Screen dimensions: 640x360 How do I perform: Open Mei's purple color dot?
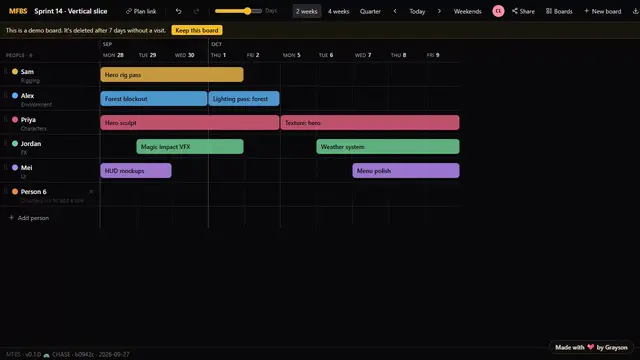click(15, 167)
